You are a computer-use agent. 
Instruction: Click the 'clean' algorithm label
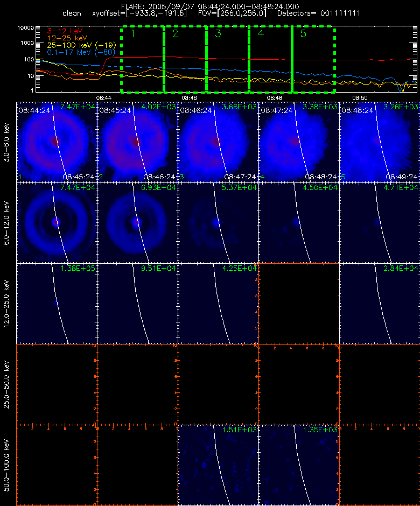click(72, 13)
